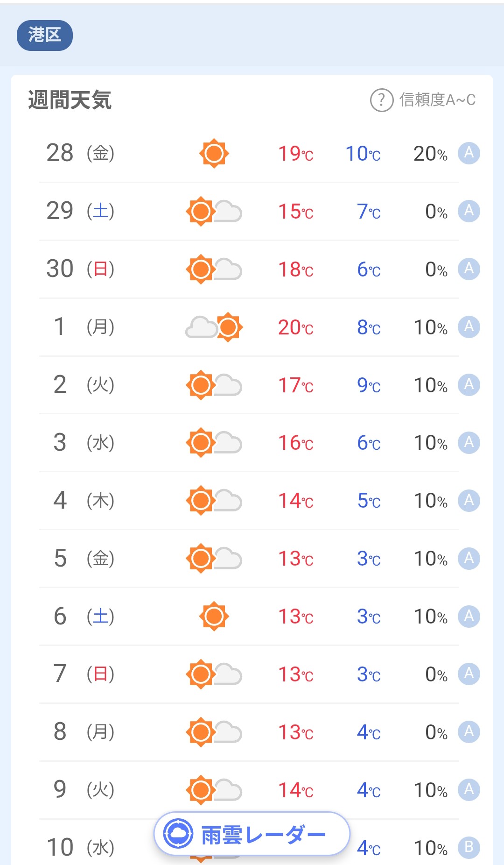Click the sunny icon for the 28th
The width and height of the screenshot is (504, 865).
coord(214,153)
